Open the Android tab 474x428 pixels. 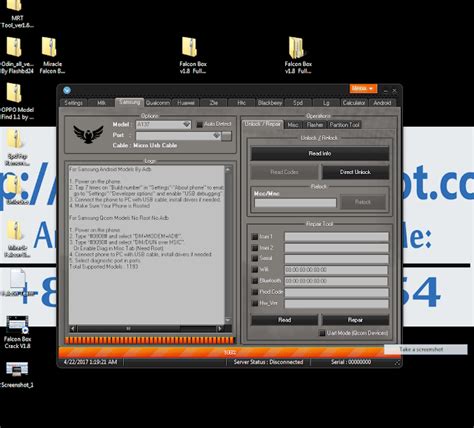point(382,103)
